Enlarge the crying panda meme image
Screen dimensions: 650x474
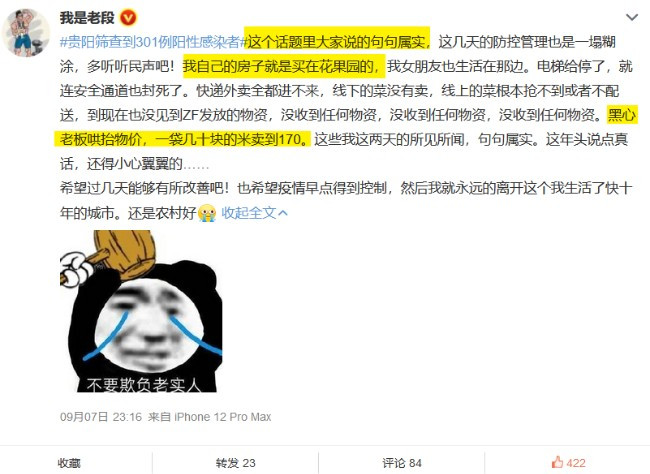[141, 311]
